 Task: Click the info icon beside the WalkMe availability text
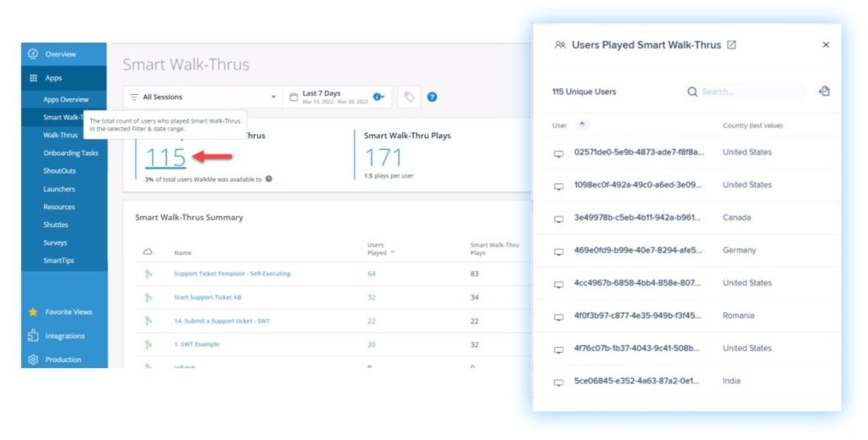click(x=269, y=179)
